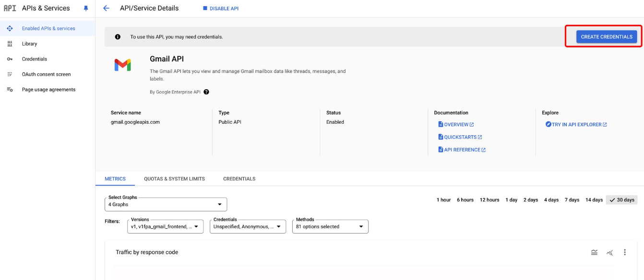Open the traffic chart legend toggle icon
The height and width of the screenshot is (280, 644).
(x=594, y=252)
